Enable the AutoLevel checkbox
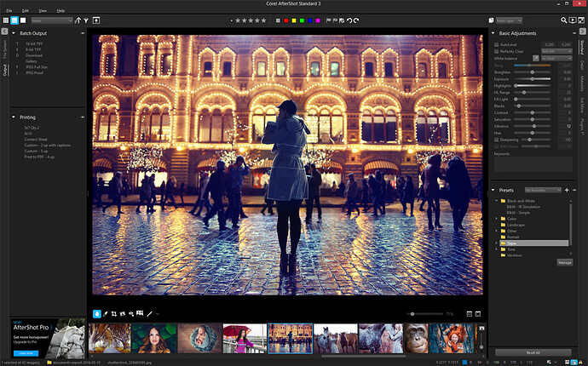 pos(497,43)
